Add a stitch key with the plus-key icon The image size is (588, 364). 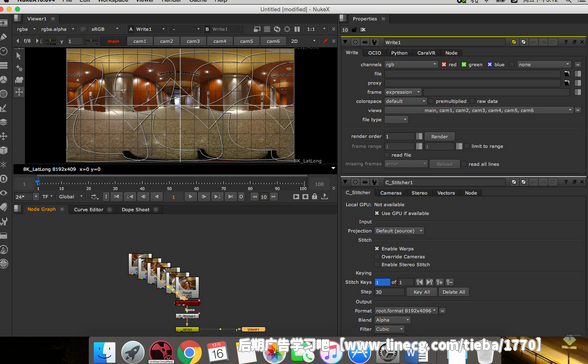tap(440, 282)
